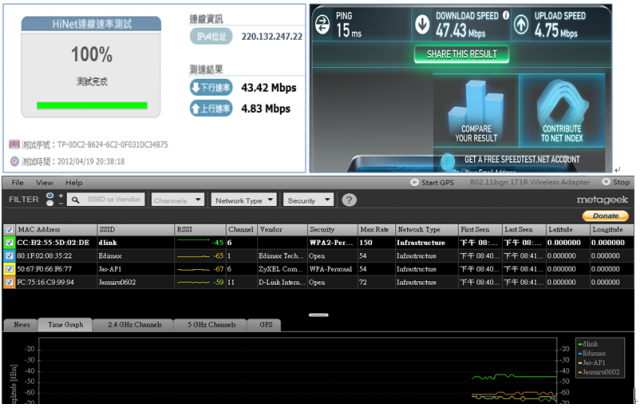Screen dimensions: 640x408
Task: Click the Donate button
Action: point(605,215)
